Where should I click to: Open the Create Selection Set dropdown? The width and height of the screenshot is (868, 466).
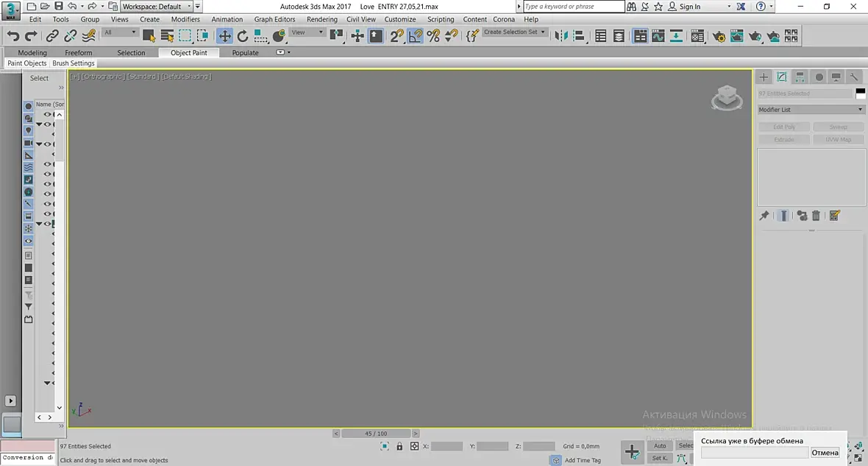coord(514,32)
